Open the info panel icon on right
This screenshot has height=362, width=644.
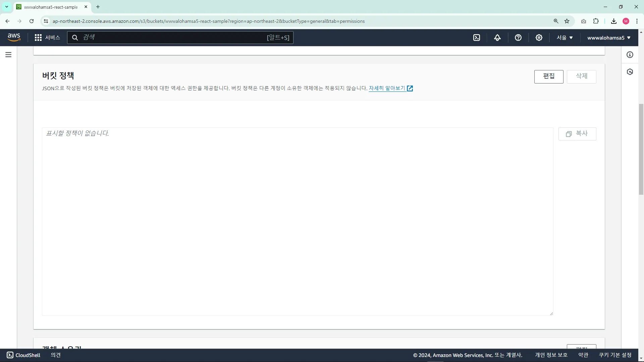click(x=630, y=55)
